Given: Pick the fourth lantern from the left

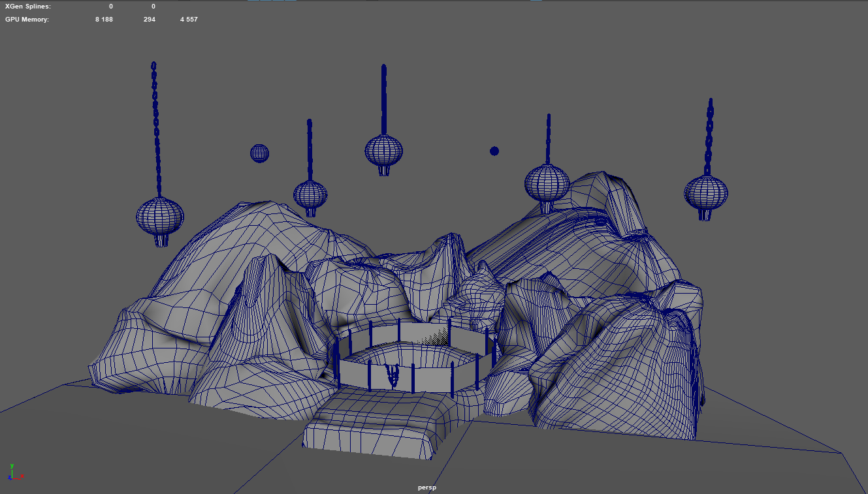Looking at the screenshot, I should tap(547, 183).
